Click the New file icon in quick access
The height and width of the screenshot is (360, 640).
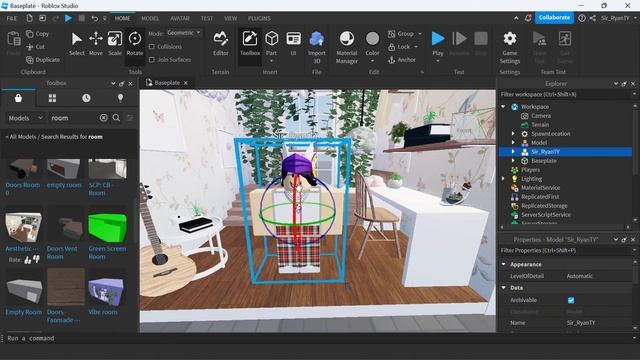[29, 18]
